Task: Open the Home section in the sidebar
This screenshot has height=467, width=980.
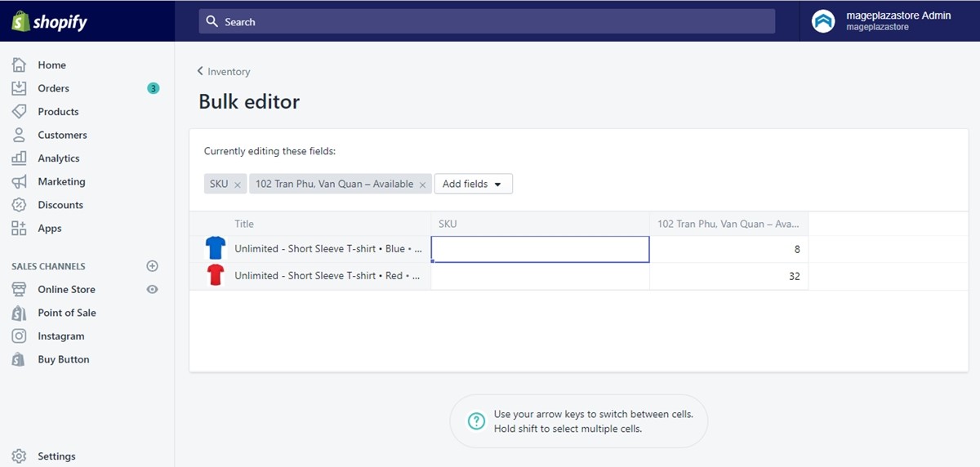Action: (x=51, y=65)
